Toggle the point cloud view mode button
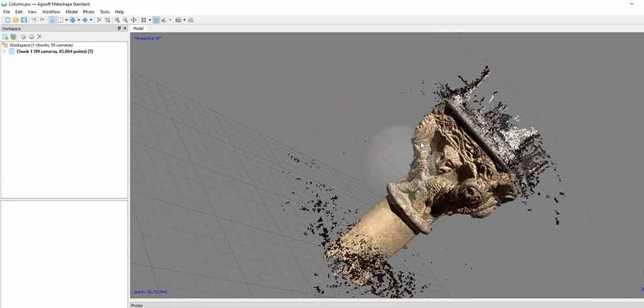Screen dimensions: 644x308 (156, 20)
